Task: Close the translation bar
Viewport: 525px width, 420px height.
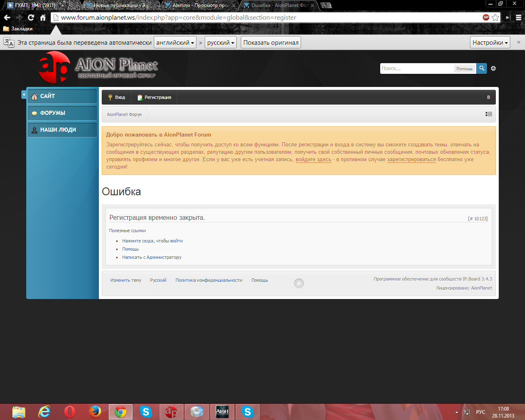Action: coord(518,42)
